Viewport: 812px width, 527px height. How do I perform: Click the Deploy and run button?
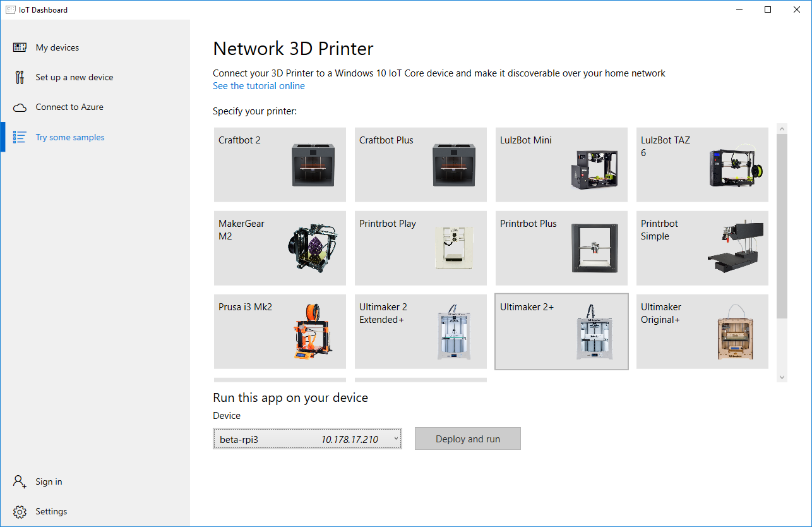pos(468,439)
